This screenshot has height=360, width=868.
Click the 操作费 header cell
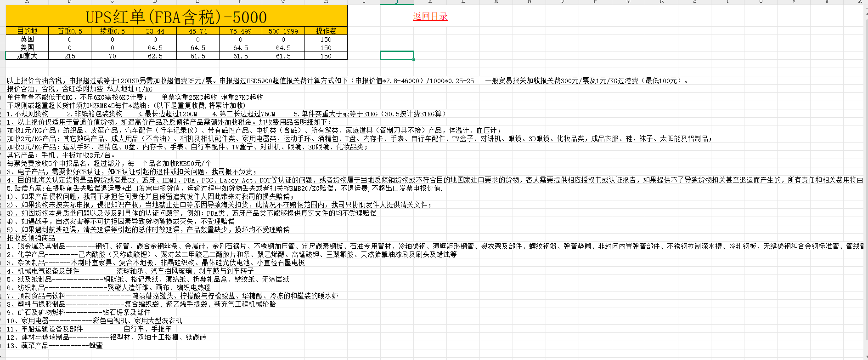coord(326,31)
